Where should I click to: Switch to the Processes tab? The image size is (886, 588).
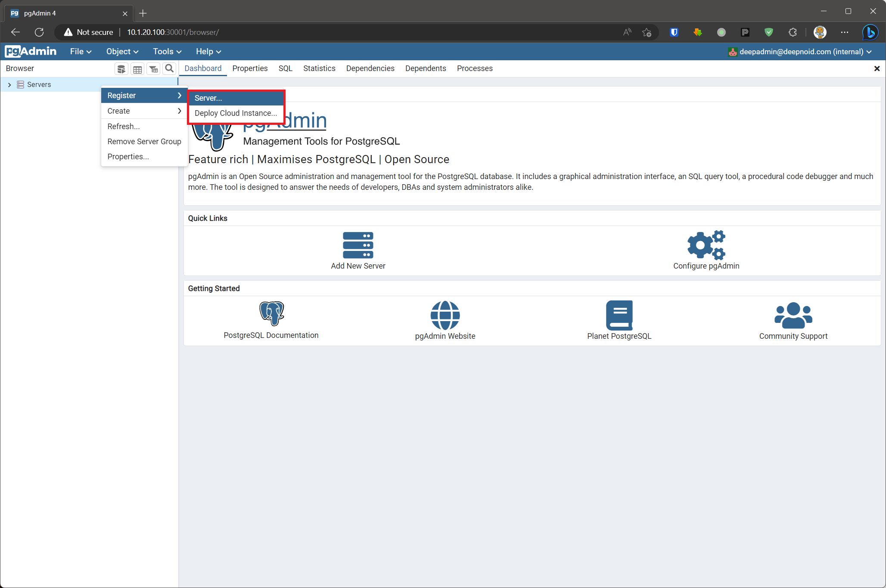point(475,68)
